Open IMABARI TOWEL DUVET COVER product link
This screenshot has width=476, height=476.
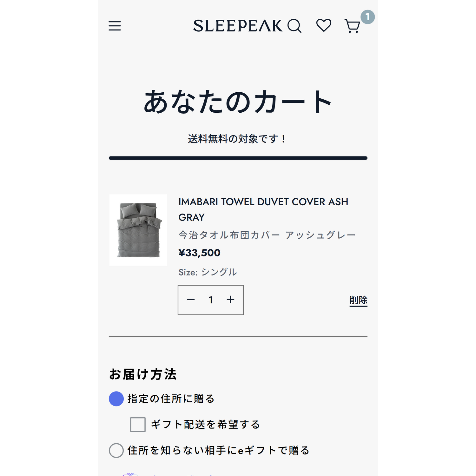pyautogui.click(x=263, y=209)
